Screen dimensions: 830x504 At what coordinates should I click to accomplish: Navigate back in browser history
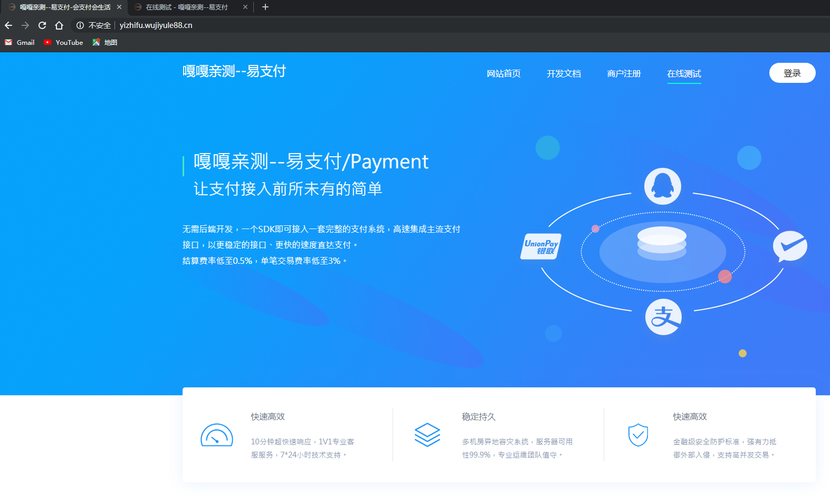[x=8, y=25]
